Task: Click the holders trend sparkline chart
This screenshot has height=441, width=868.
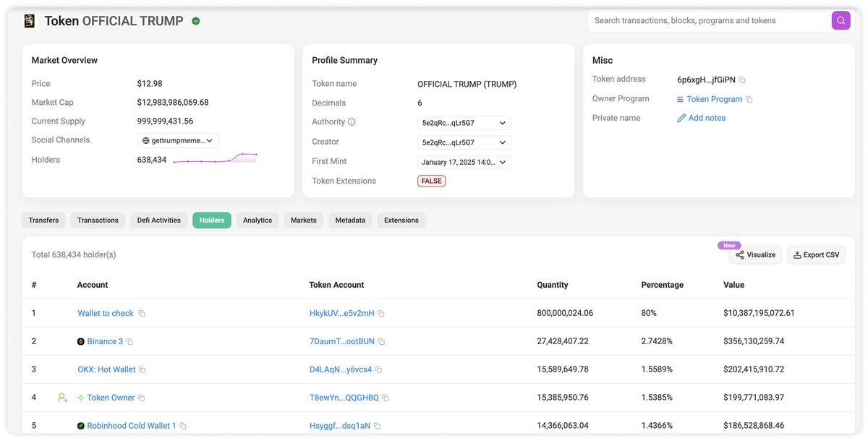Action: pyautogui.click(x=216, y=158)
